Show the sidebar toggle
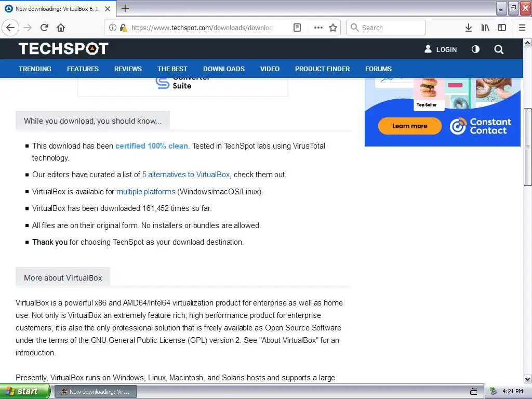Screen dimensions: 532x399 (502, 28)
